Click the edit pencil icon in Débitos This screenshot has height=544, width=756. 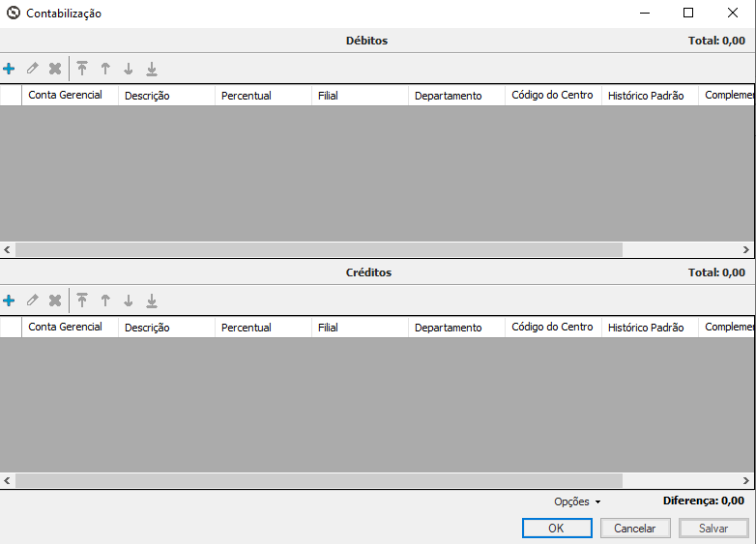32,69
